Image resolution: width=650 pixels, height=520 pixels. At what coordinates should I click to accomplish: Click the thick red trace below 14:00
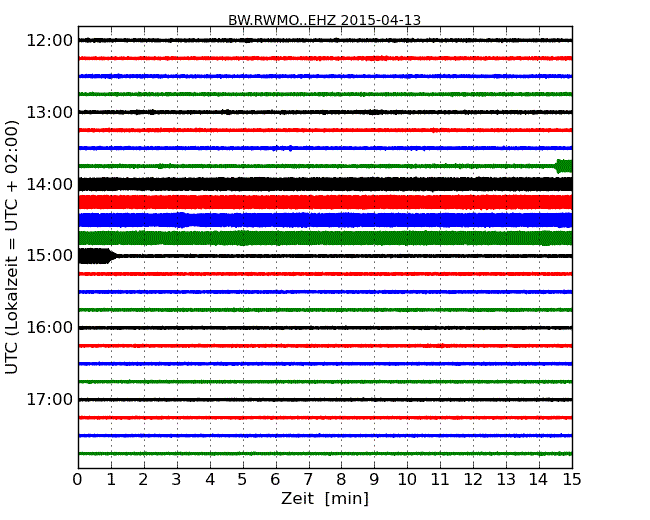pyautogui.click(x=325, y=202)
